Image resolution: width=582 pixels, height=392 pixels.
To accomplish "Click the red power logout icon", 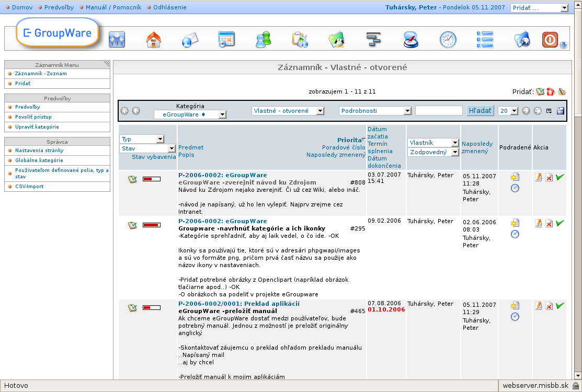I will pos(550,40).
